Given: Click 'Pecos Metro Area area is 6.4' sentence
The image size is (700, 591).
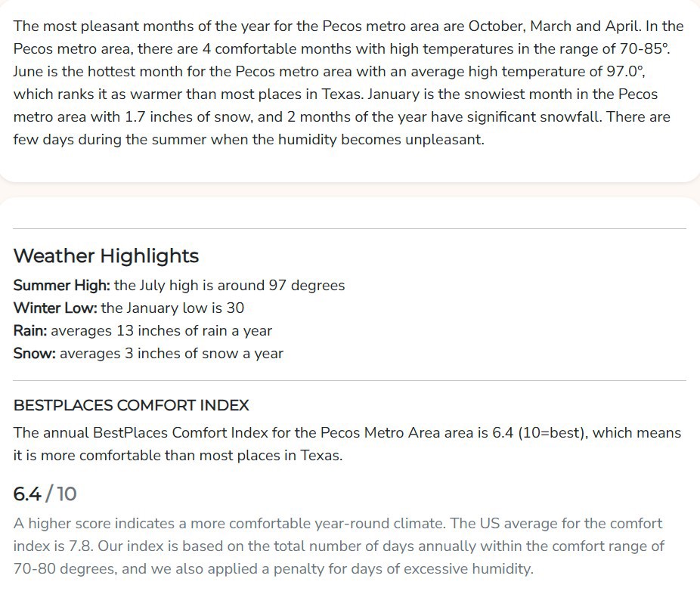Looking at the screenshot, I should click(417, 433).
